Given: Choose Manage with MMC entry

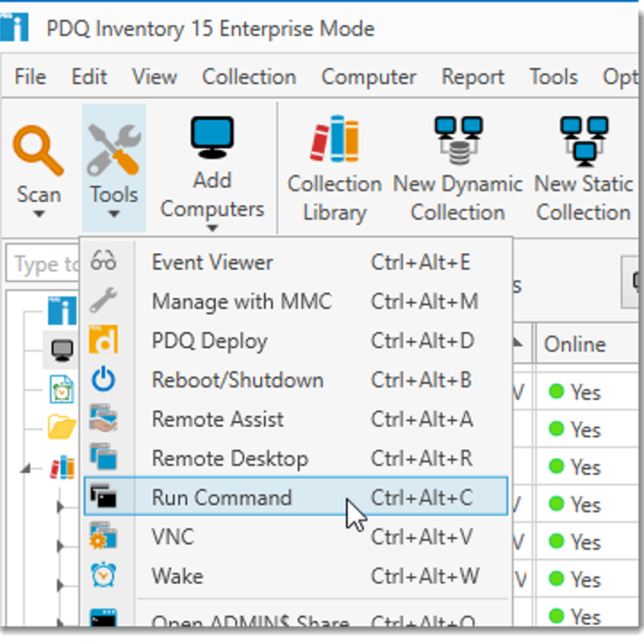Looking at the screenshot, I should 296,302.
